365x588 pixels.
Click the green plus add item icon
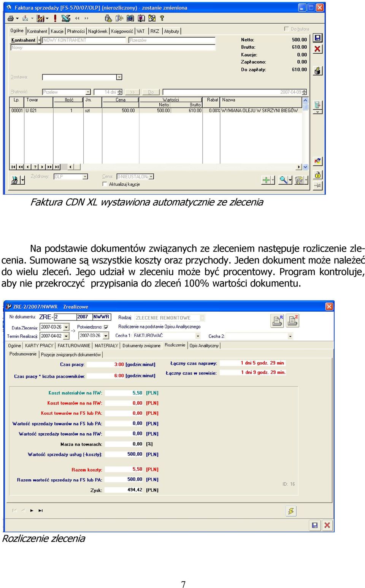pos(266,180)
